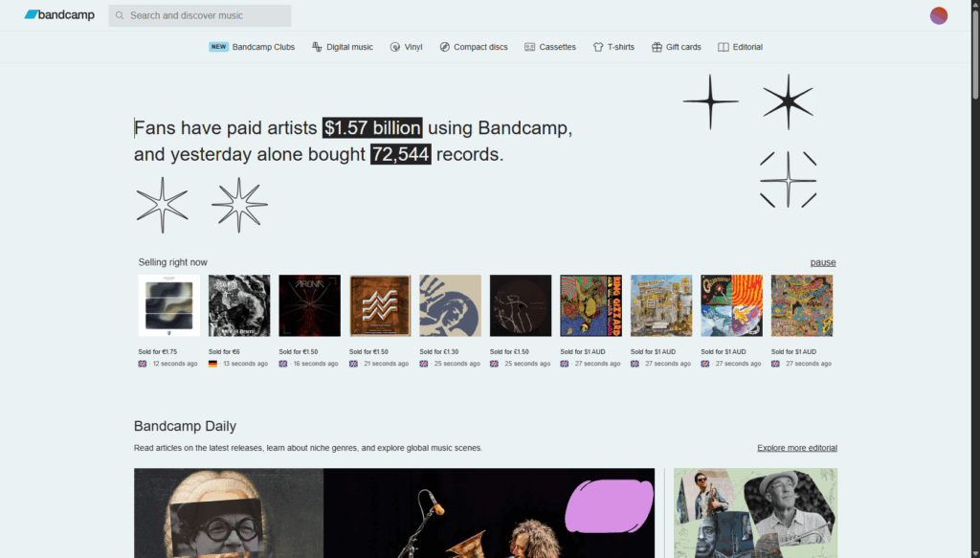Open Digital music category
980x558 pixels.
349,47
